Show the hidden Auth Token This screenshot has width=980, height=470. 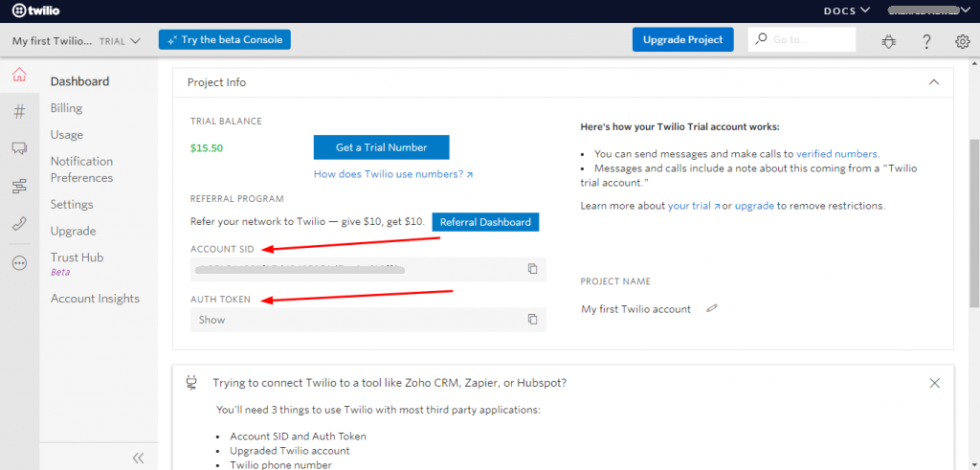(x=212, y=320)
